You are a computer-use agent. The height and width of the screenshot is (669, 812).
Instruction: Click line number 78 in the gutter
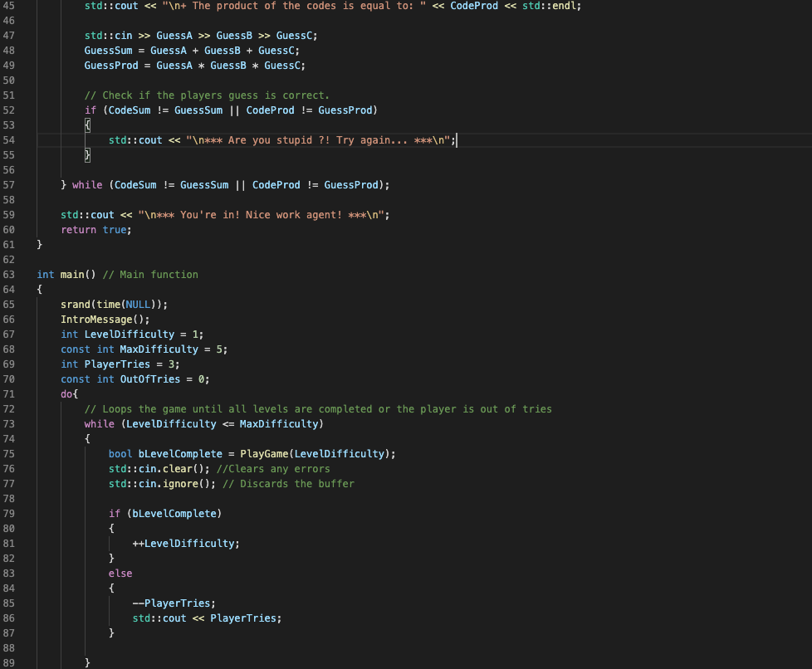click(x=9, y=499)
